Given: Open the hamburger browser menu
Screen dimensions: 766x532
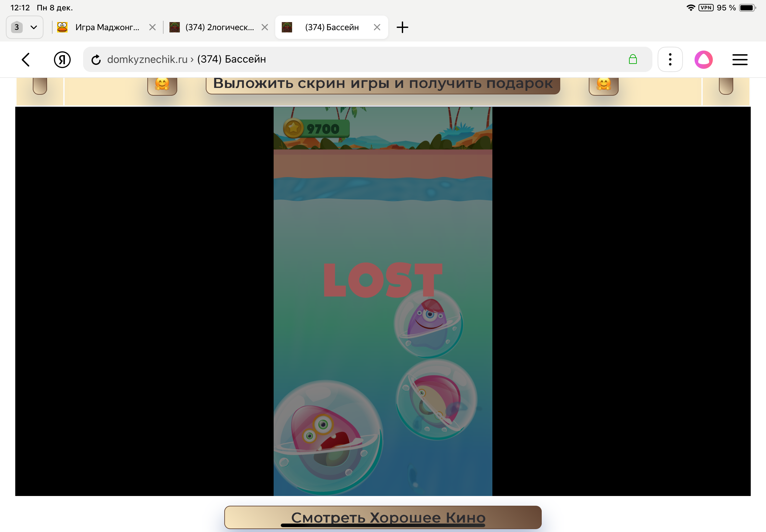Looking at the screenshot, I should (739, 60).
